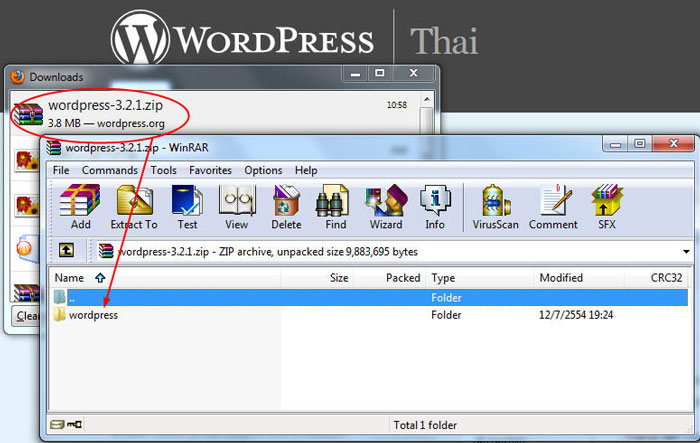Open the Commands menu
Screen dimensions: 700x443
click(109, 170)
